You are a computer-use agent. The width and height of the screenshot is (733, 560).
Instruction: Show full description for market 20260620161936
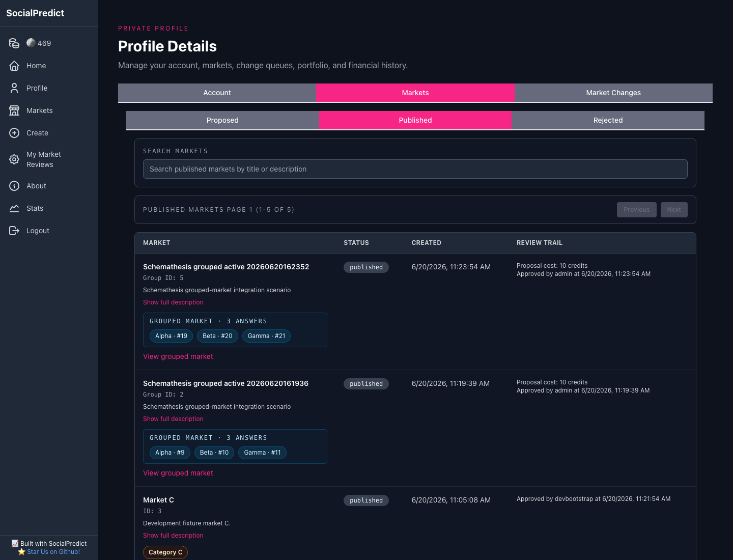(x=173, y=419)
